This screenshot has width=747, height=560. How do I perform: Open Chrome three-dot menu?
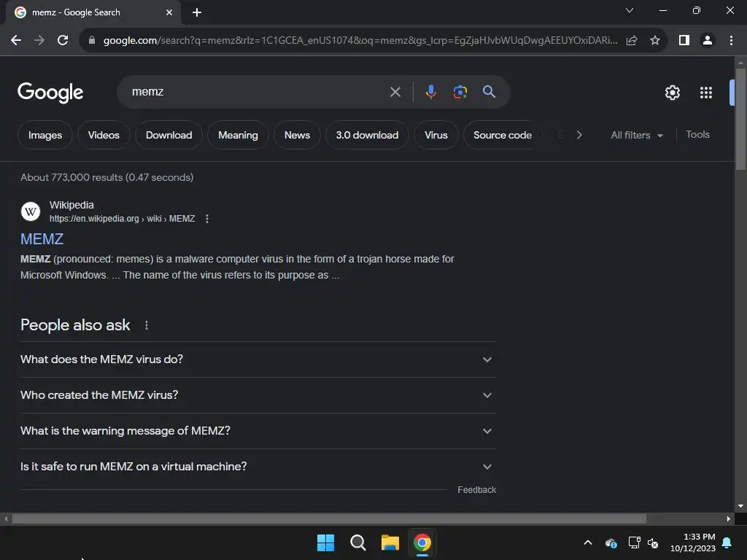tap(731, 41)
